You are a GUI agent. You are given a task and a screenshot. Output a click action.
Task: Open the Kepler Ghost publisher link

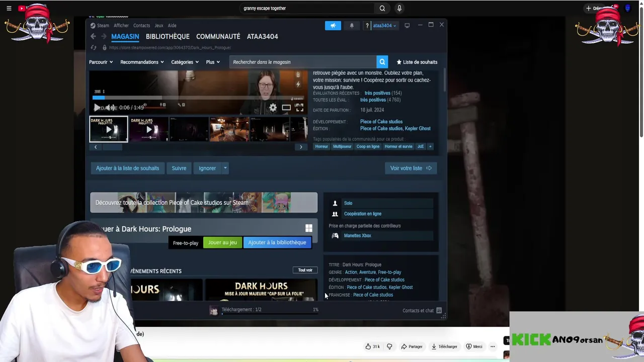[418, 129]
